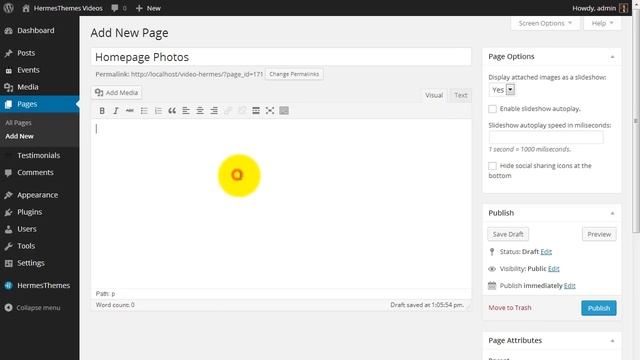Viewport: 640px width, 360px height.
Task: Toggle bold formatting
Action: pos(102,111)
